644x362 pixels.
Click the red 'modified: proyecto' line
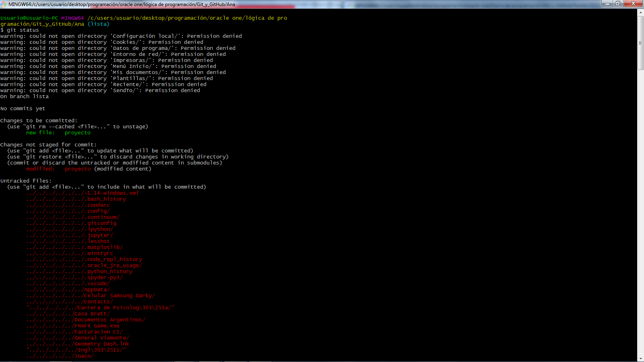pos(89,169)
